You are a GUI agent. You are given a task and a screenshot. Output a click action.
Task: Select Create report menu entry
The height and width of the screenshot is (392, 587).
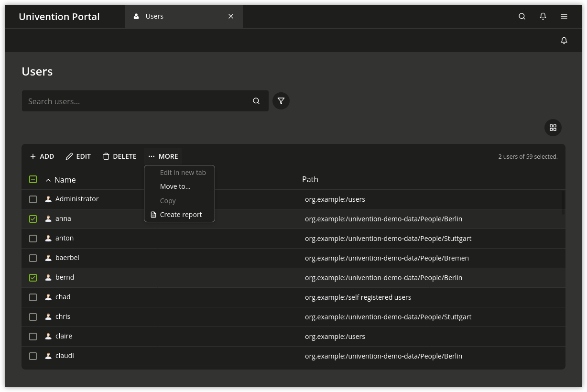point(179,215)
